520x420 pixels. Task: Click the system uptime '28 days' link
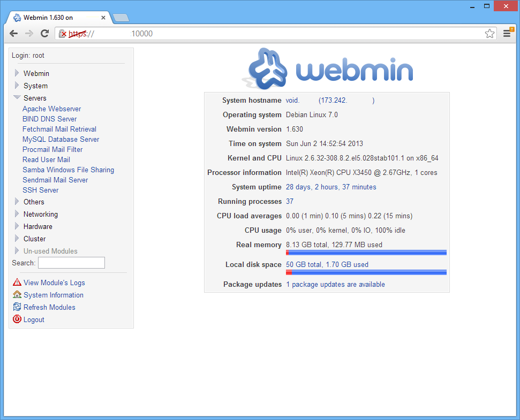tap(331, 187)
